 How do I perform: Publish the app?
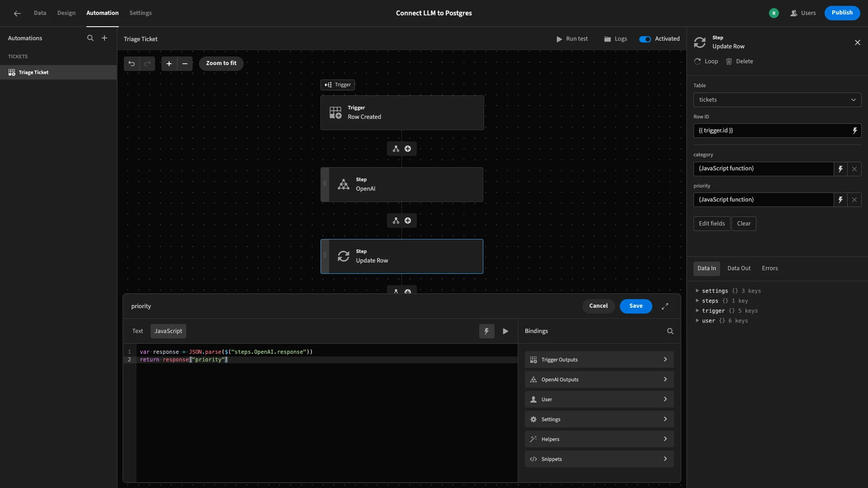[842, 13]
